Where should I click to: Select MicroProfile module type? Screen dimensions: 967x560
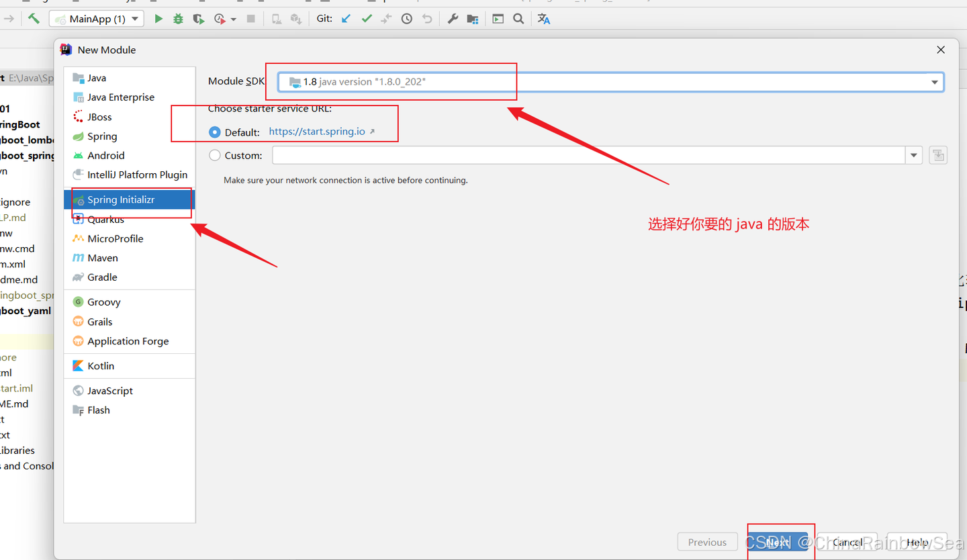click(130, 238)
